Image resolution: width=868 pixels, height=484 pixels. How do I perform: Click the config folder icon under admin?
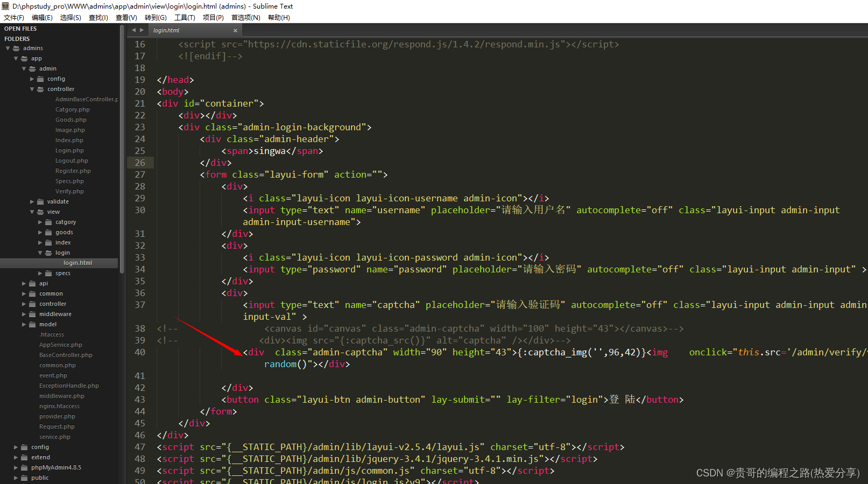point(40,79)
